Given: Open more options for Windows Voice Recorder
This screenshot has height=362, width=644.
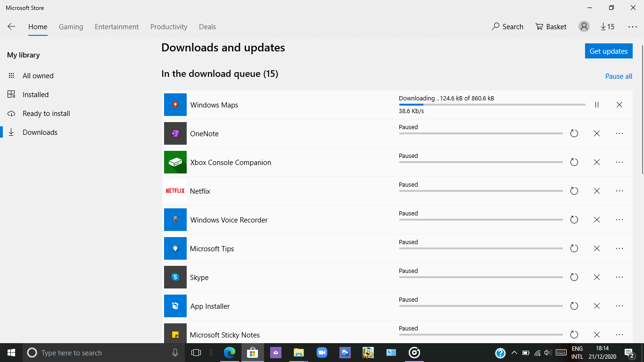Looking at the screenshot, I should pyautogui.click(x=619, y=220).
